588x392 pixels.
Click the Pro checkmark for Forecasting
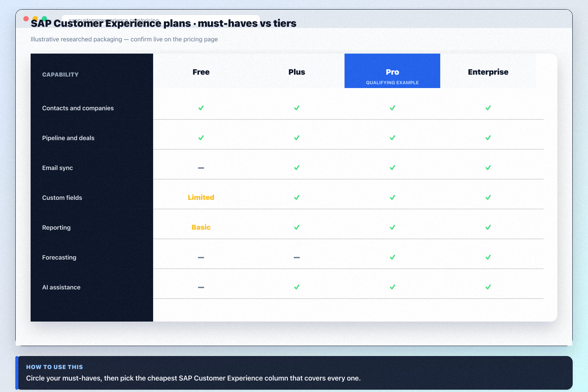coord(392,257)
